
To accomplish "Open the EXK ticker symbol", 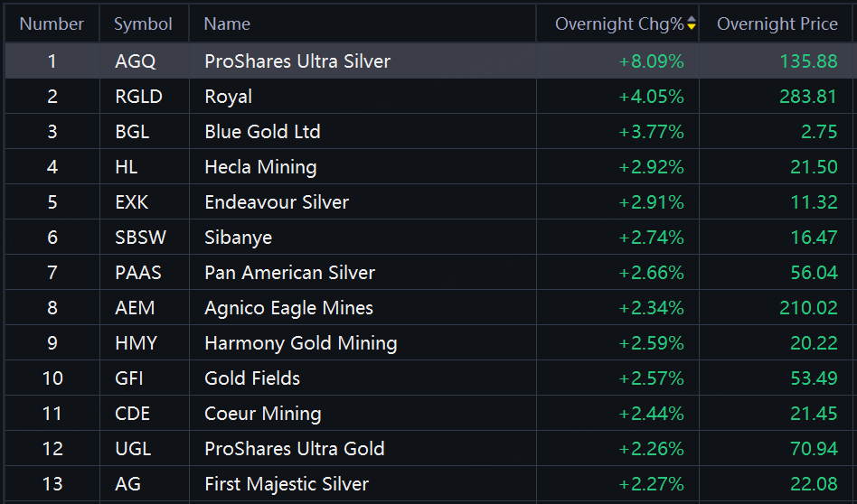I will (133, 202).
